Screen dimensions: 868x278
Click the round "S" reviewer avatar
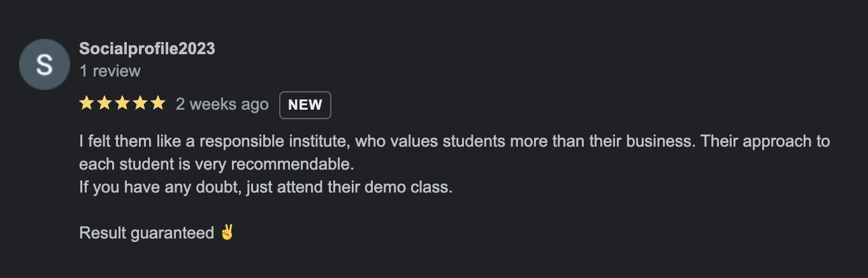click(x=44, y=64)
